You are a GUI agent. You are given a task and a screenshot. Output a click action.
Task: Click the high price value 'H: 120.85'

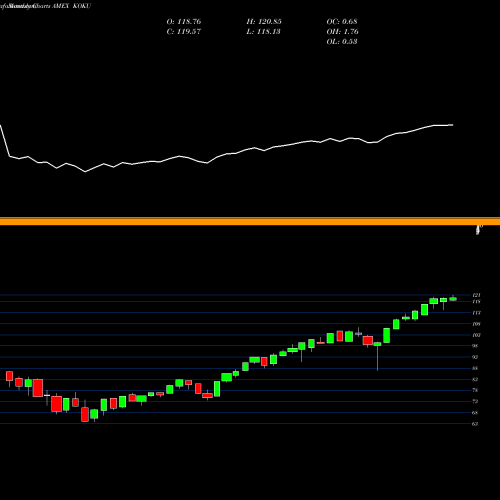point(264,22)
